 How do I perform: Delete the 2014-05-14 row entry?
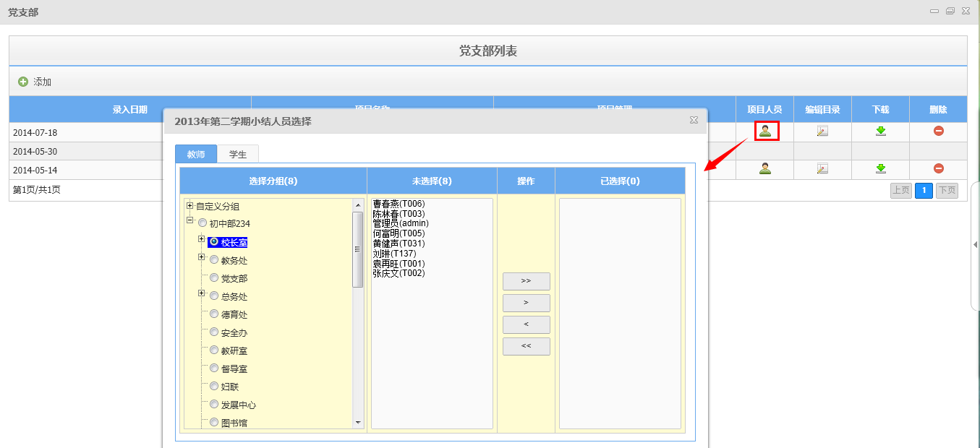[x=938, y=168]
